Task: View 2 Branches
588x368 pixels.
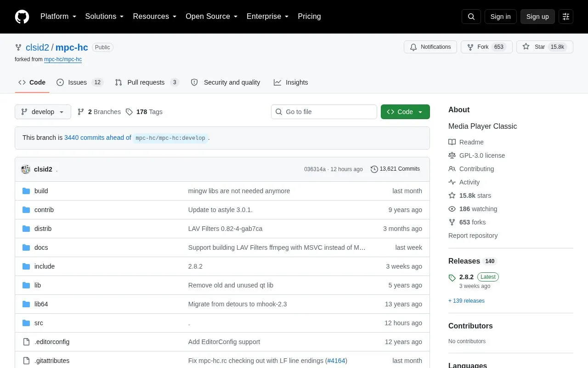Action: click(99, 112)
